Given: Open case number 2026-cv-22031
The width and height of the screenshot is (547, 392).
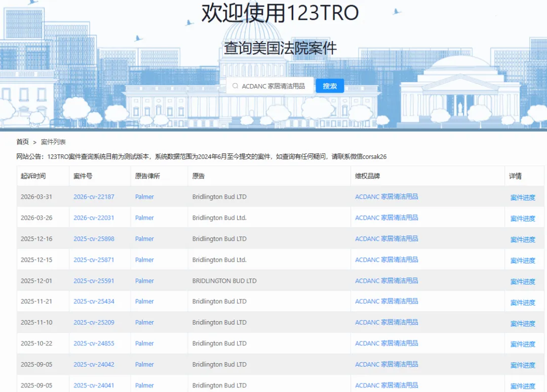Looking at the screenshot, I should pos(94,218).
